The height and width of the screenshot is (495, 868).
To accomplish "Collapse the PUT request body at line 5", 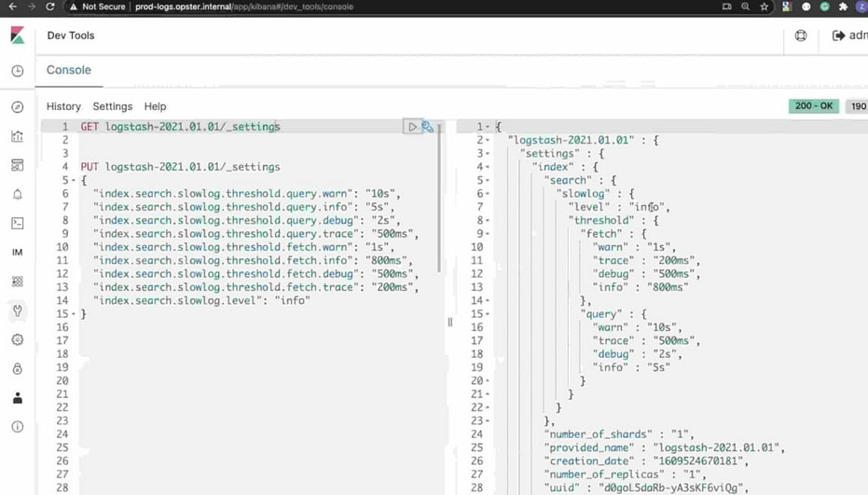I will tap(74, 181).
